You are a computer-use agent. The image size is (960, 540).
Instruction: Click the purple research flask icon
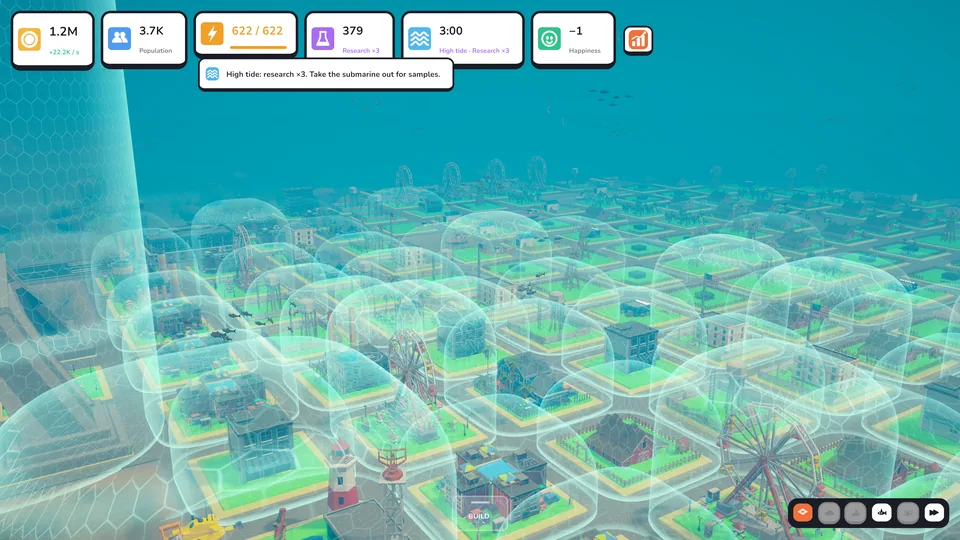click(323, 38)
